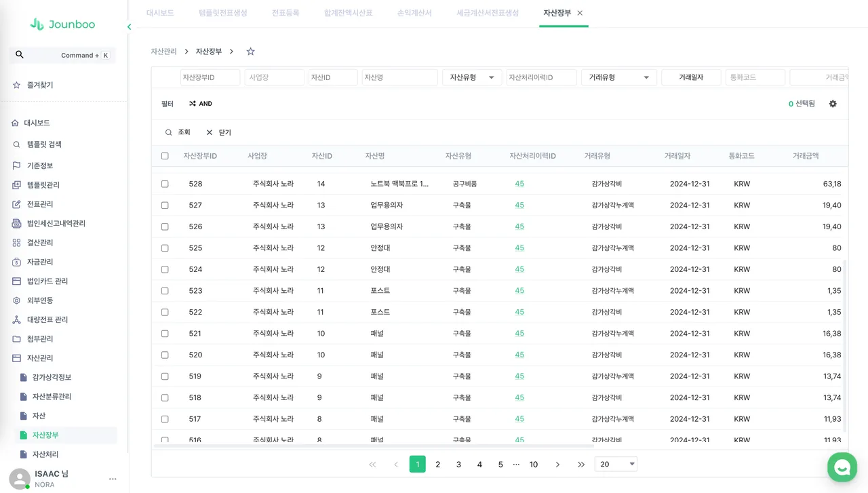The image size is (868, 493).
Task: Open the 즐겨찾기 favorites star in sidebar
Action: coord(16,85)
